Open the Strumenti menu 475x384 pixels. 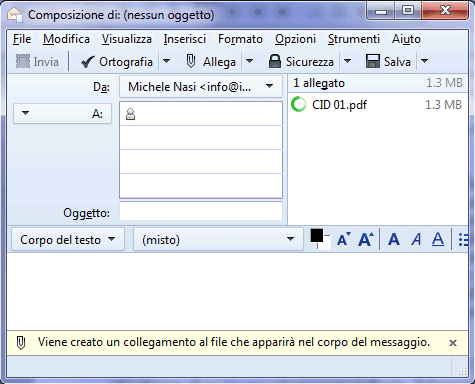tap(354, 39)
